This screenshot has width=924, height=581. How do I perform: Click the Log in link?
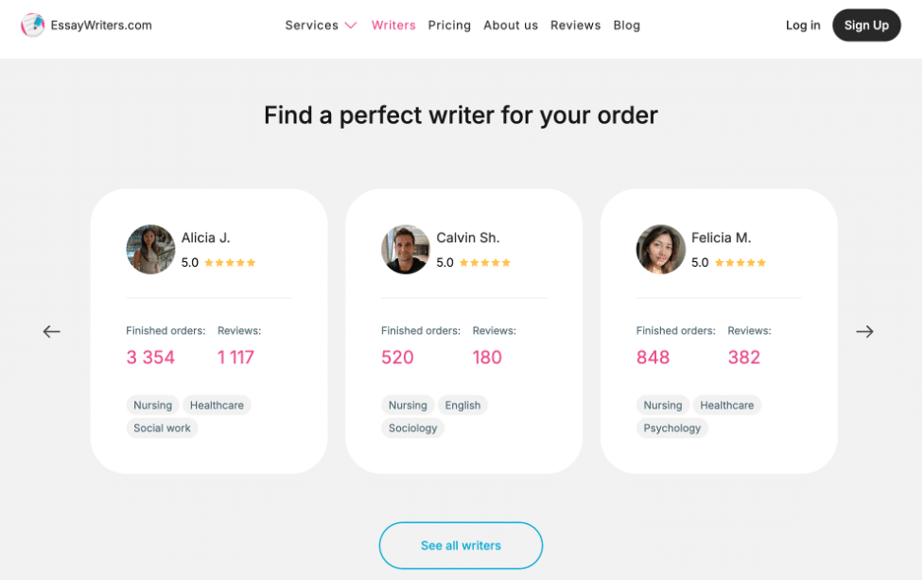(x=803, y=26)
